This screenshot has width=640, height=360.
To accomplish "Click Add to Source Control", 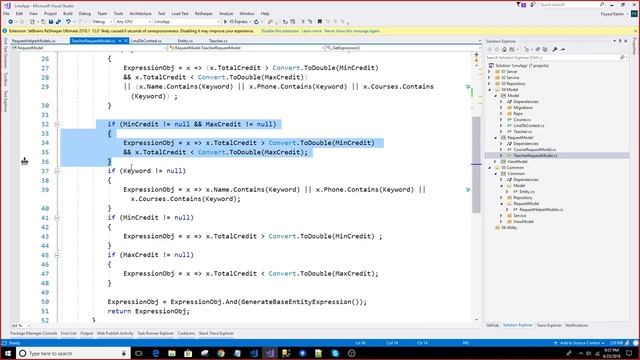I will click(580, 343).
